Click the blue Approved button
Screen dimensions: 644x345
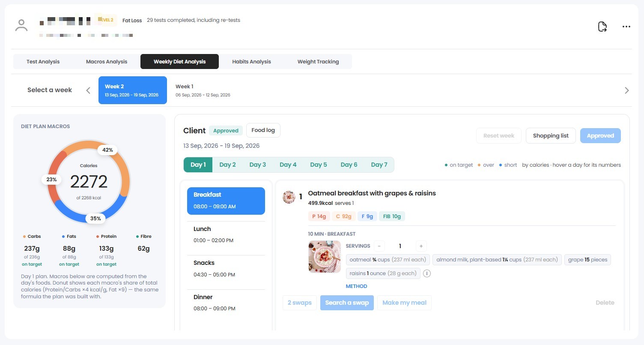click(600, 135)
